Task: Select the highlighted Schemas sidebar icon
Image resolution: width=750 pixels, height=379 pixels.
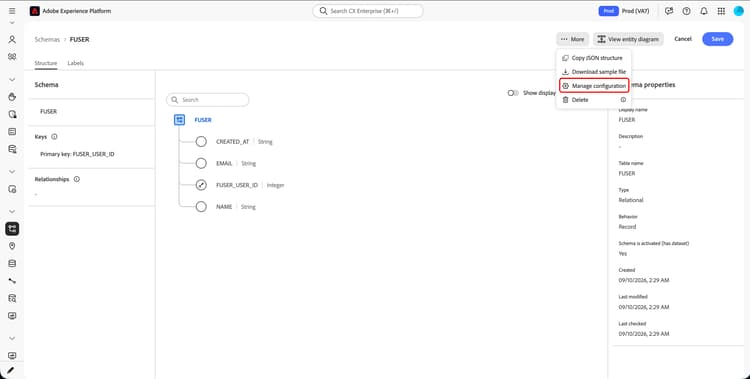Action: (12, 228)
